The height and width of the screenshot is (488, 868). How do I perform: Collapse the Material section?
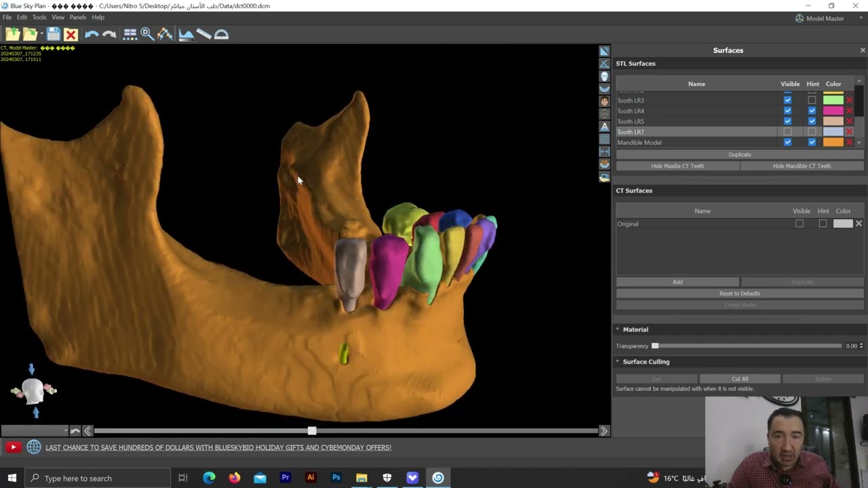618,329
